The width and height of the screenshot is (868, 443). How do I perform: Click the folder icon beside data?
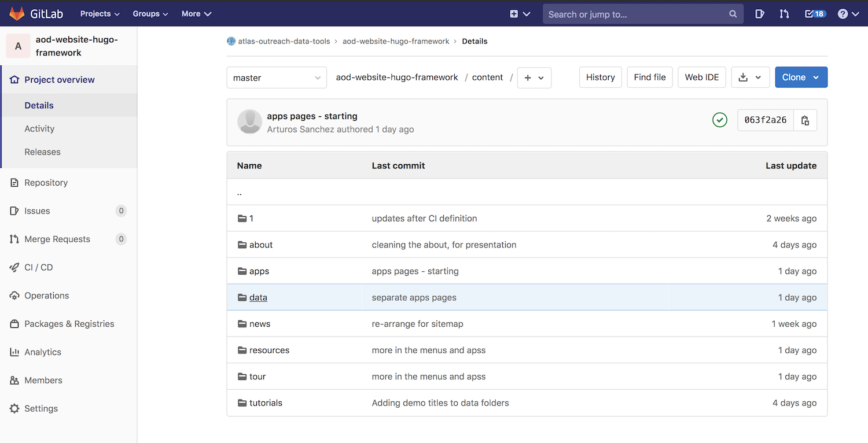242,298
